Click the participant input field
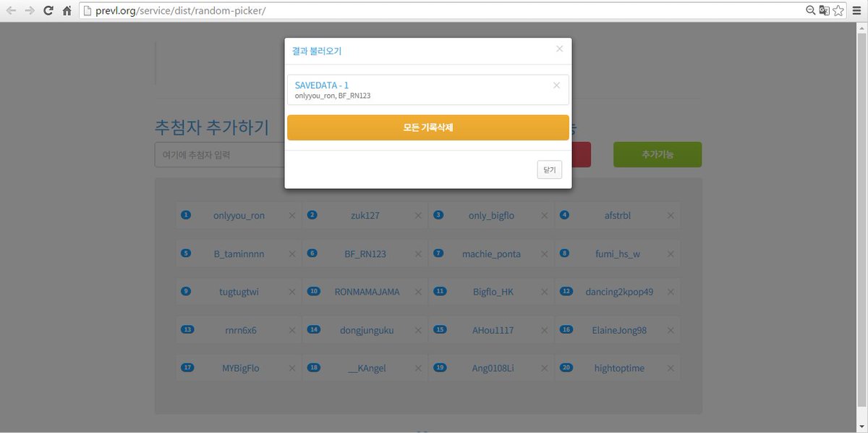The image size is (868, 433). pyautogui.click(x=219, y=155)
